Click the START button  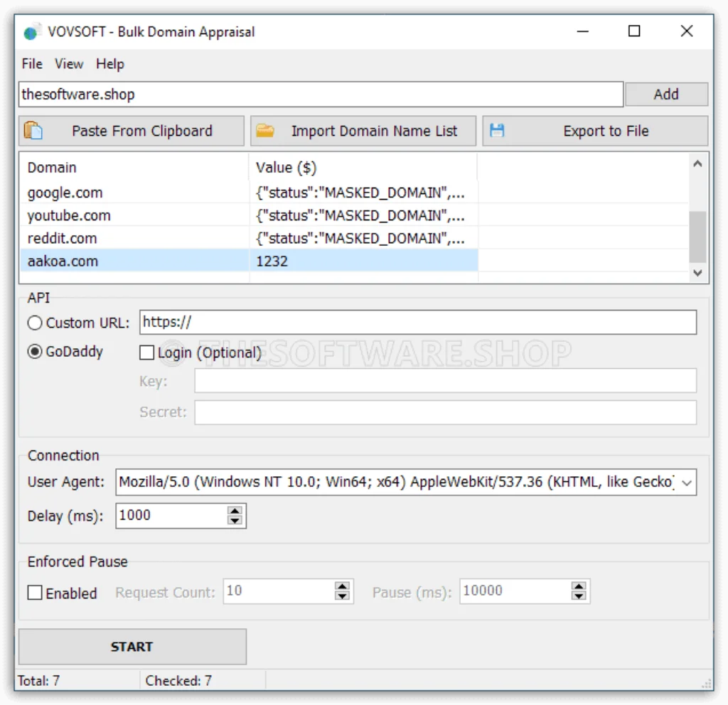tap(132, 647)
